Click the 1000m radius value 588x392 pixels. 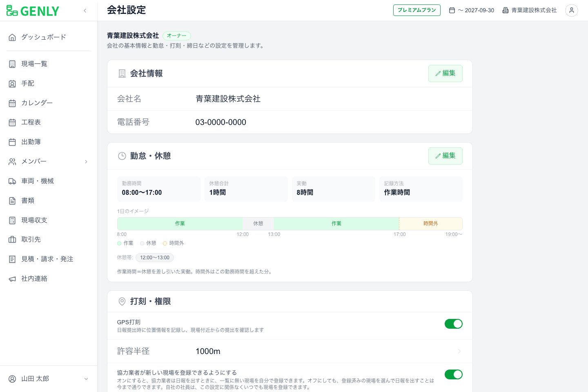click(x=208, y=351)
